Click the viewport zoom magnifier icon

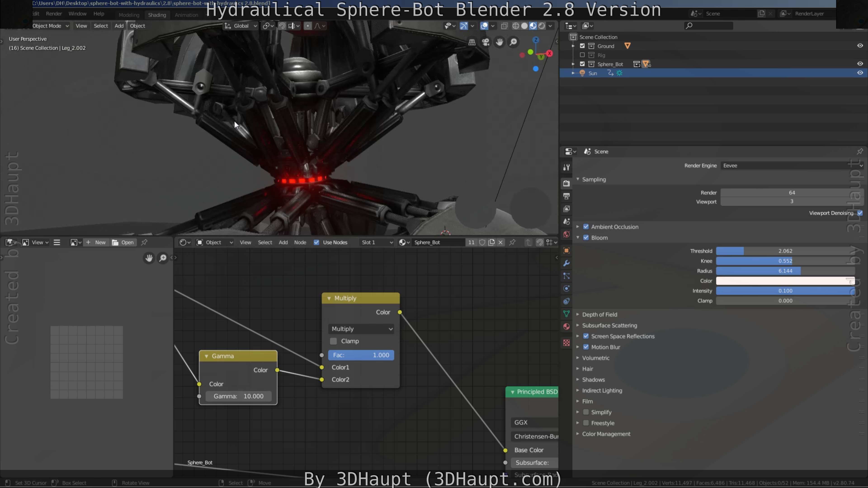(x=513, y=42)
